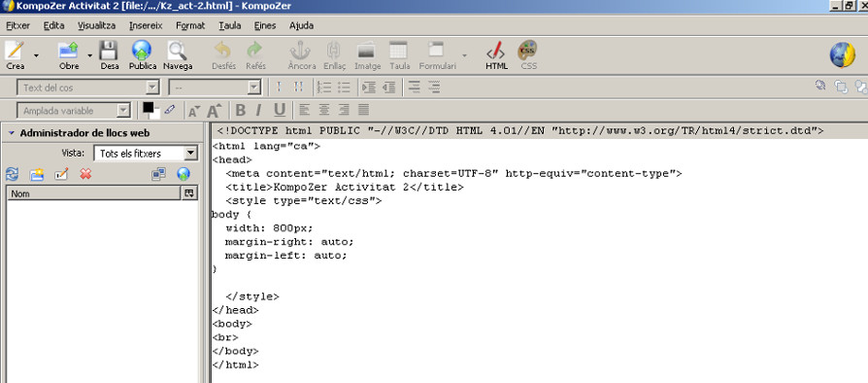Open the column picker beside Nom
The height and width of the screenshot is (383, 868).
coord(189,192)
